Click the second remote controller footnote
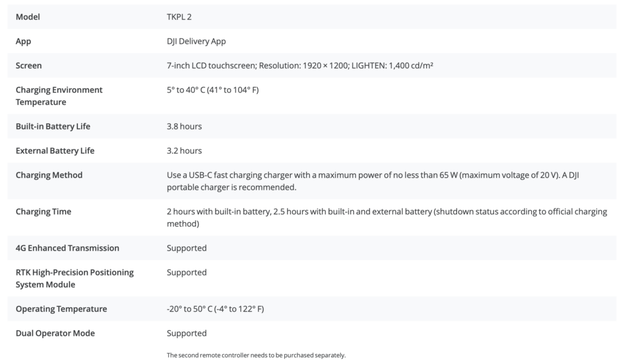The image size is (629, 364). point(256,355)
